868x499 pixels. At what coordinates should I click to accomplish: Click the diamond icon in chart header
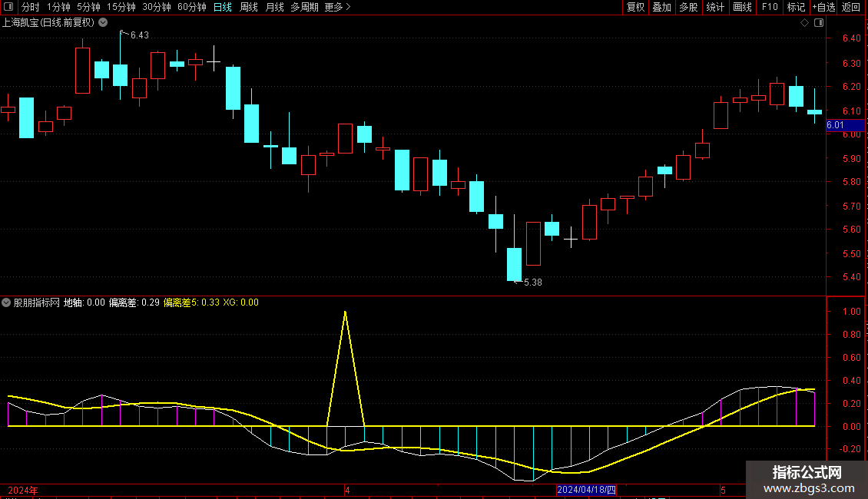(x=804, y=23)
